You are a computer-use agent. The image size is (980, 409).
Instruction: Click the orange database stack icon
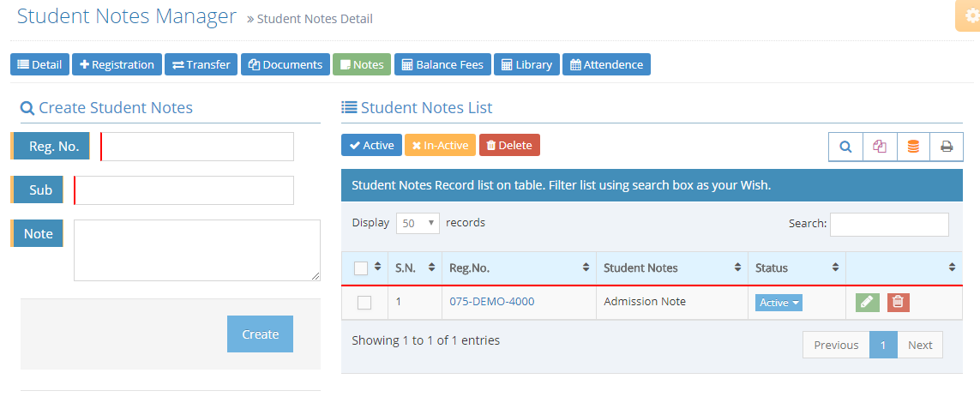pyautogui.click(x=913, y=147)
